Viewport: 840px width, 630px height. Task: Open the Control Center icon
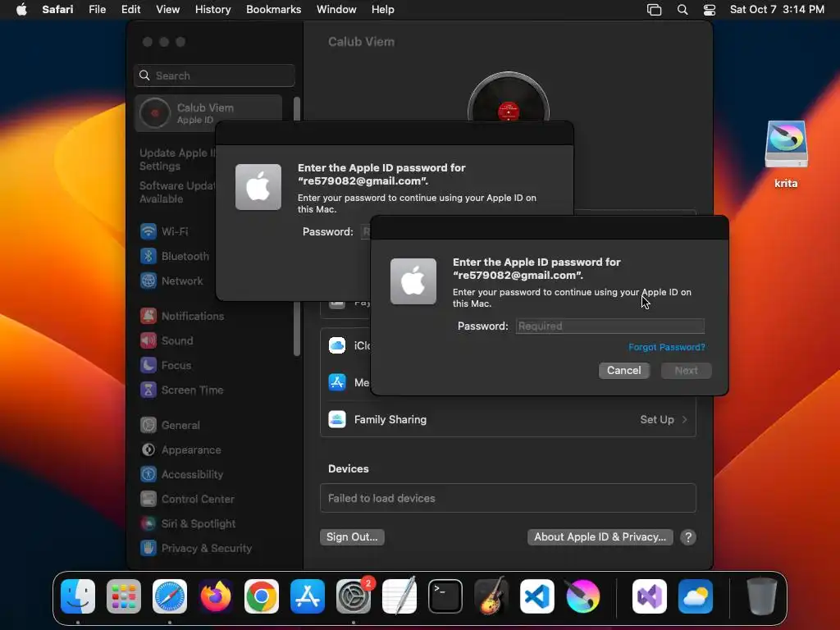pyautogui.click(x=148, y=500)
